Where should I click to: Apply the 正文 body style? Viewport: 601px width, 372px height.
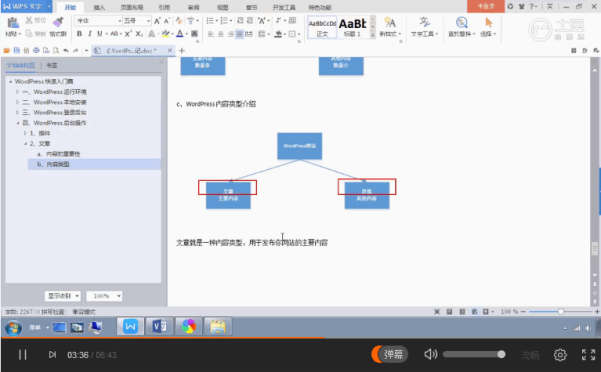pos(322,27)
